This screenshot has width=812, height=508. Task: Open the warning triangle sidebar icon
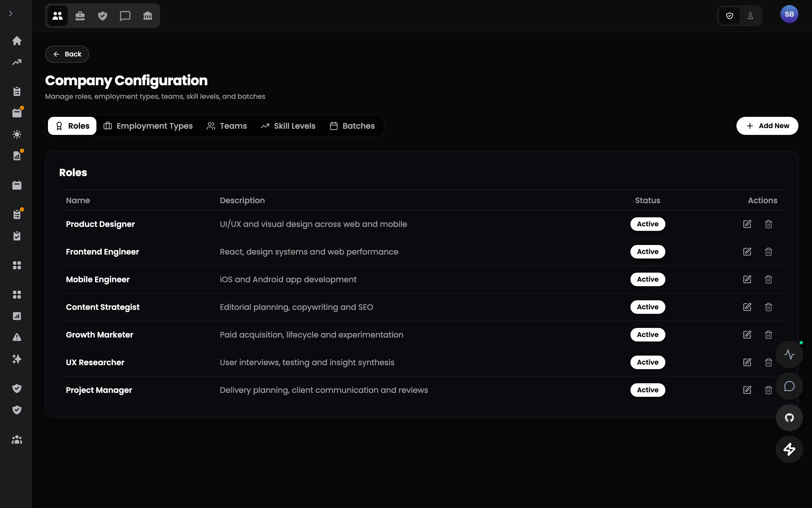tap(17, 337)
